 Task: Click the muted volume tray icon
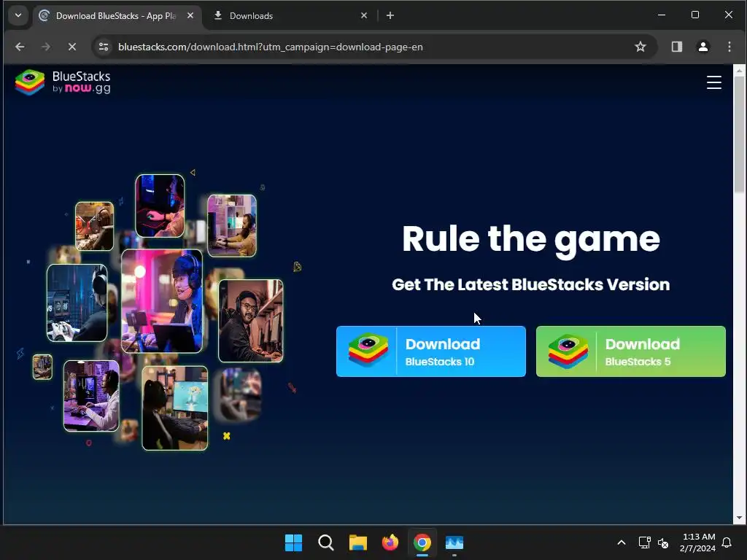coord(662,542)
